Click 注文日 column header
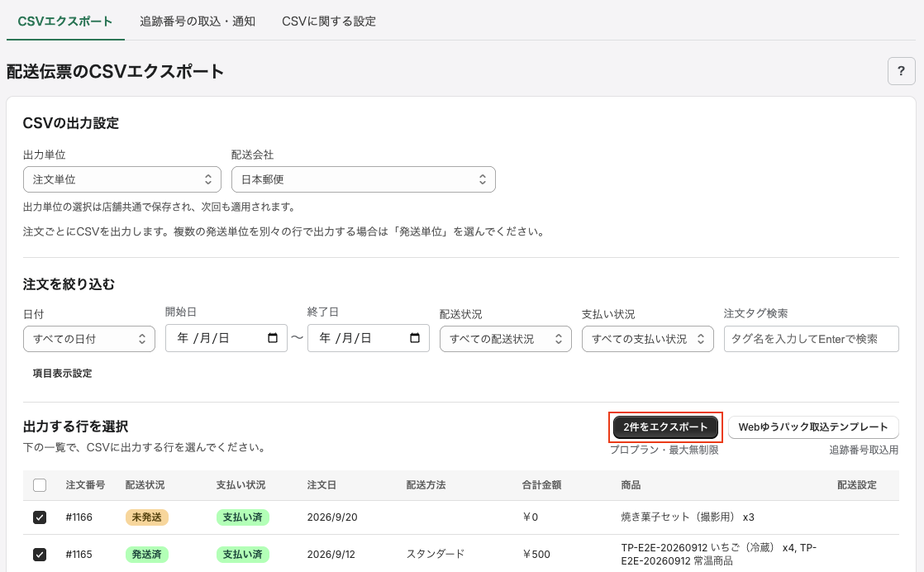 (321, 485)
